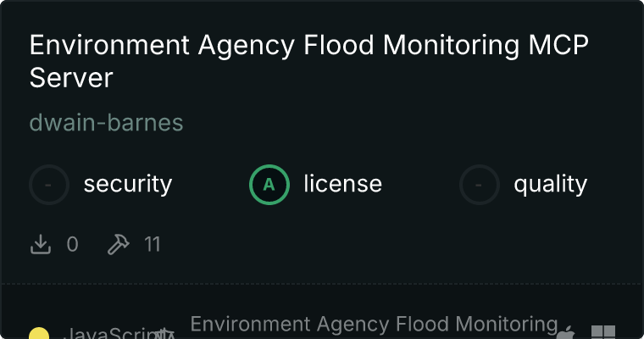644x339 pixels.
Task: Click the Apple platform icon
Action: 565,333
